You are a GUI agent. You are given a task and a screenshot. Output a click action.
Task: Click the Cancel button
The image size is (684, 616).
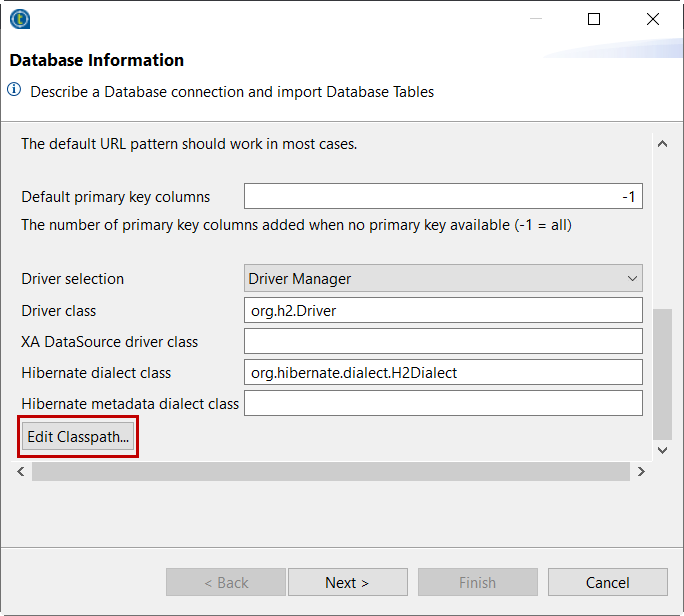[x=607, y=582]
